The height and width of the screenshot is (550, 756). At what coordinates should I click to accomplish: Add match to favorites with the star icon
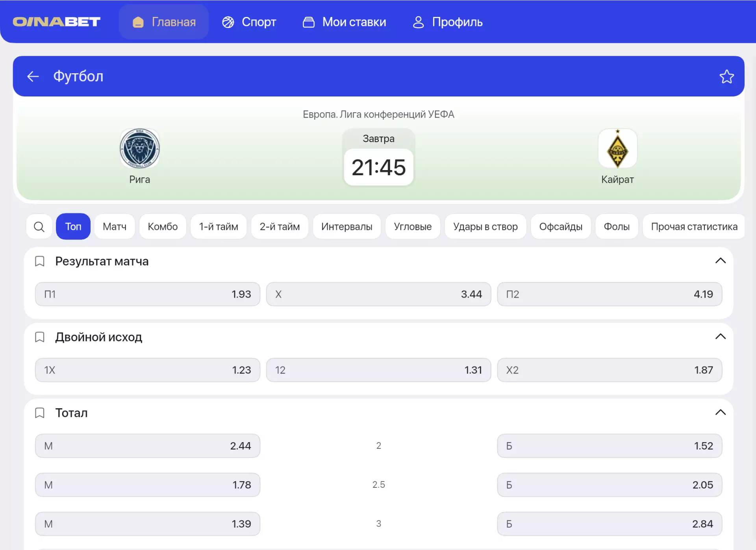click(x=726, y=76)
